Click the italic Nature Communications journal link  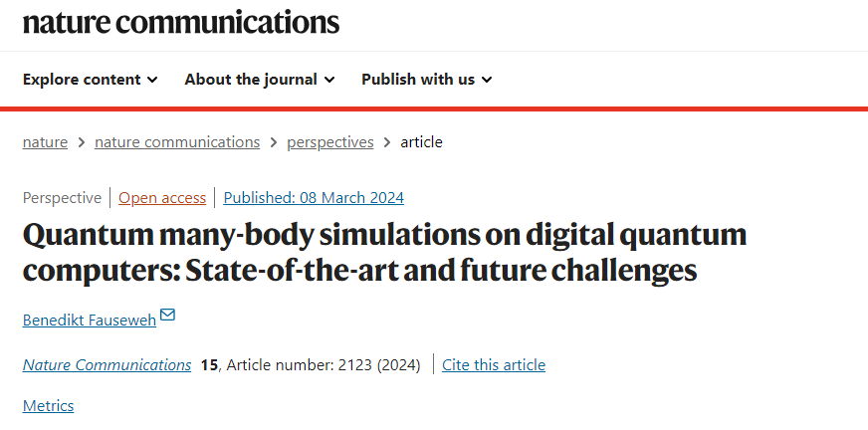pos(107,365)
